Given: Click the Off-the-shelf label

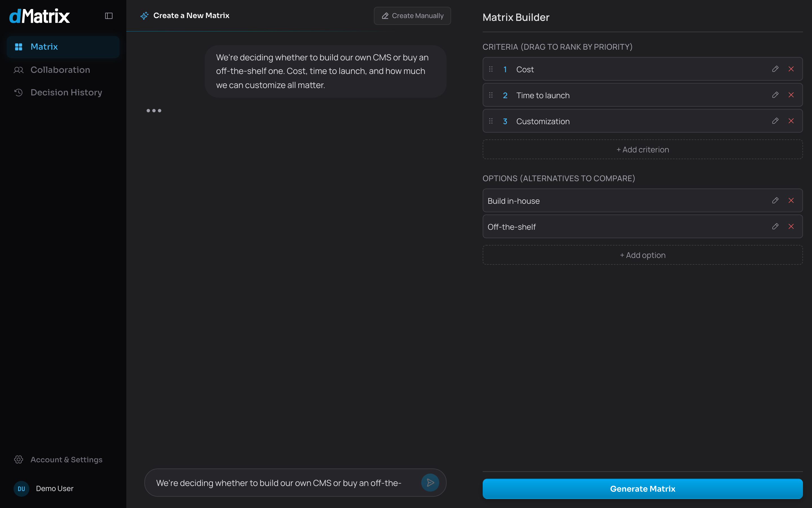Looking at the screenshot, I should (511, 227).
